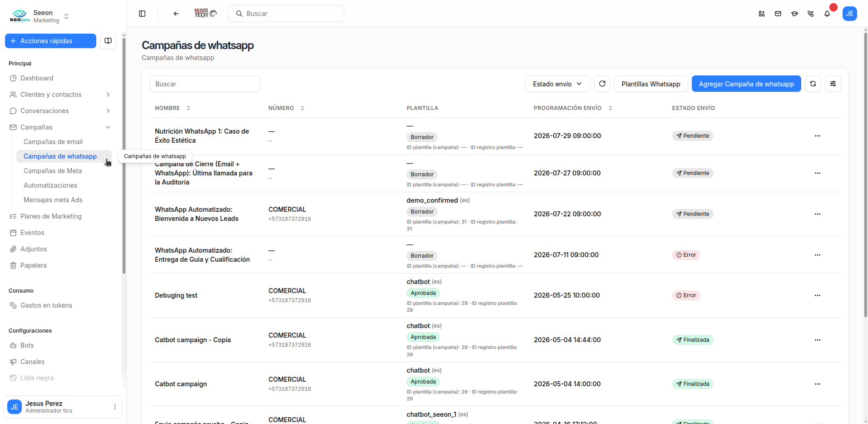Viewport: 868px width, 424px height.
Task: Go back with the left arrow icon
Action: (176, 14)
